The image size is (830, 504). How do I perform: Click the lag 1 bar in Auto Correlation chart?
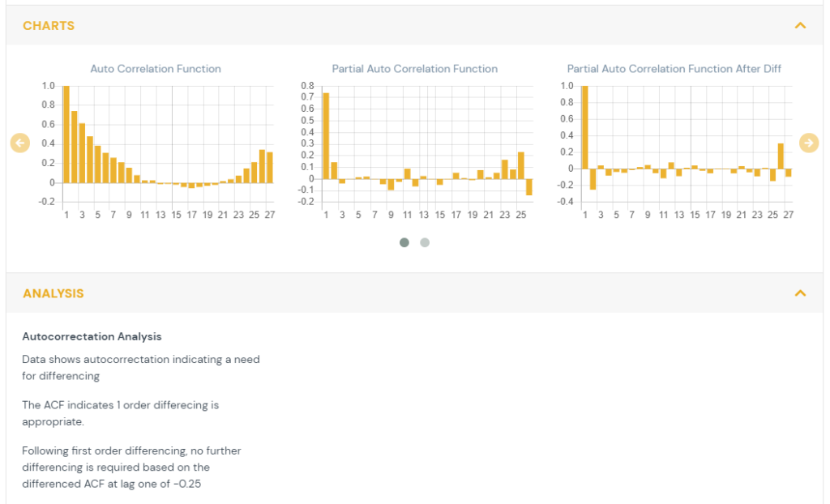(x=66, y=134)
